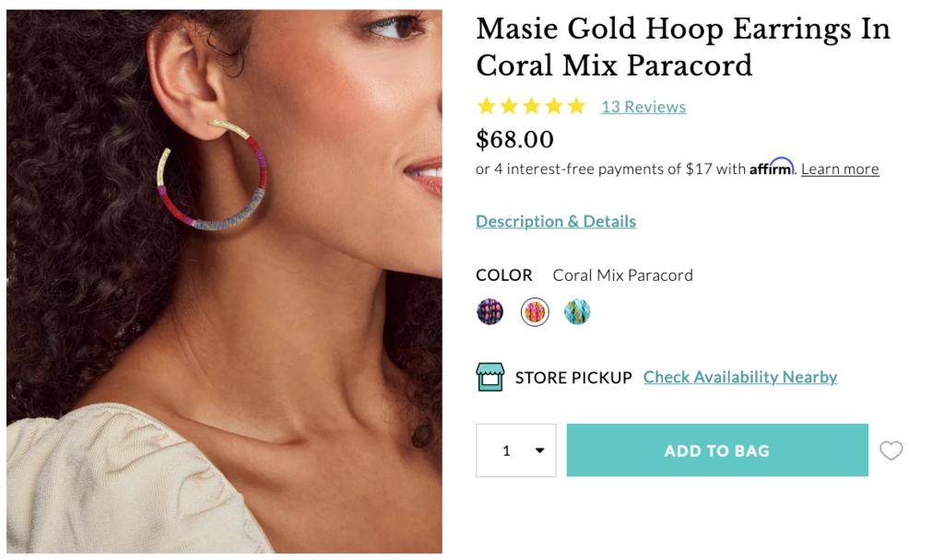This screenshot has height=560, width=944.
Task: Select the navy multicolor paracord swatch
Action: 490,312
